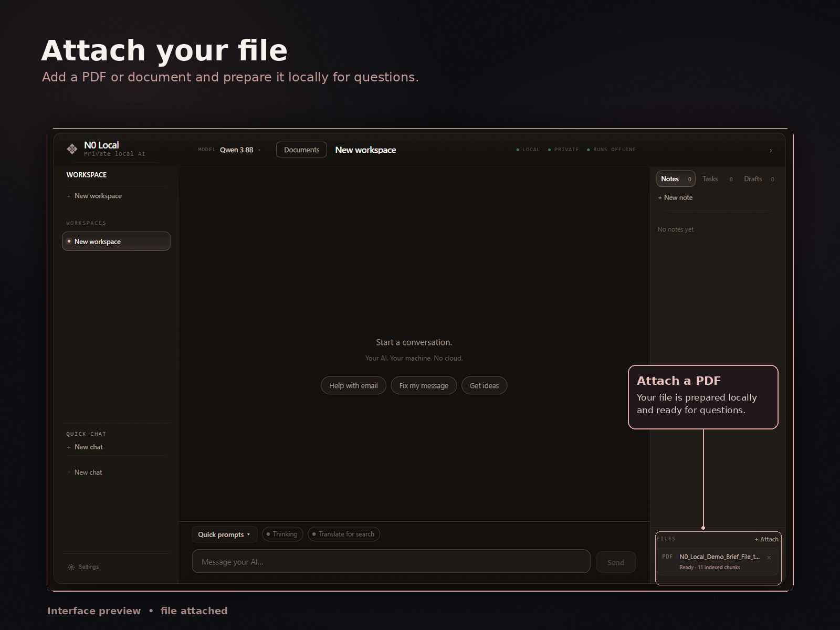The height and width of the screenshot is (630, 840).
Task: Click + Attach in Files section
Action: 766,539
